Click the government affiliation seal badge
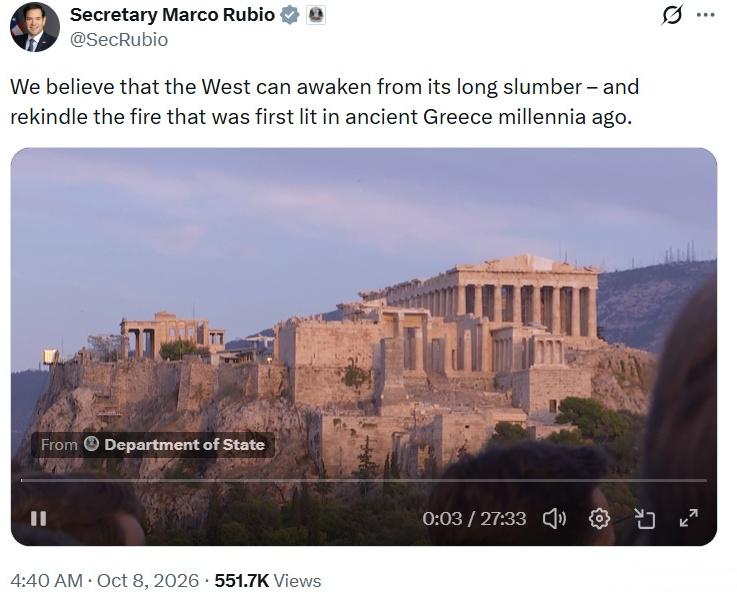The image size is (737, 599). click(316, 15)
